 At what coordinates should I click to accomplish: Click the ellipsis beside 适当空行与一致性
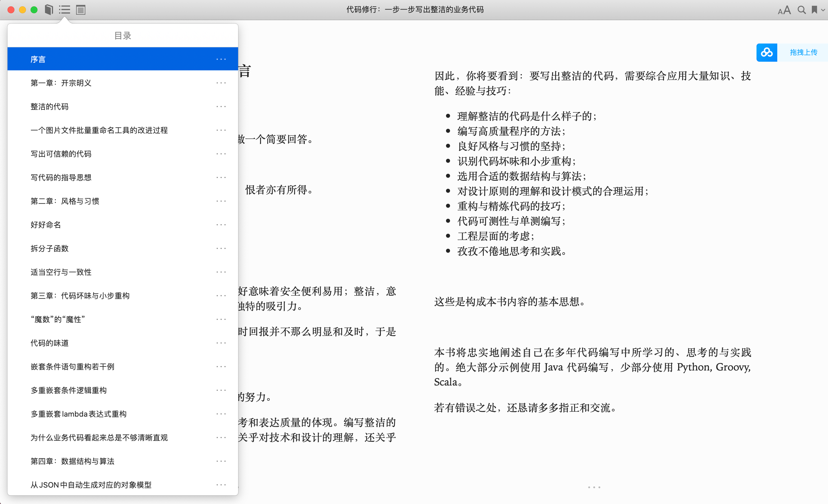click(221, 272)
